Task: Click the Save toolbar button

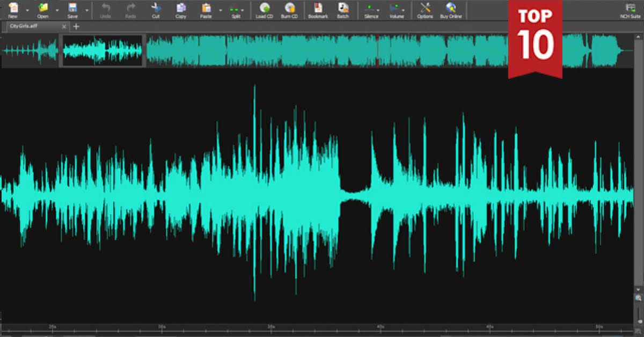Action: click(x=72, y=9)
